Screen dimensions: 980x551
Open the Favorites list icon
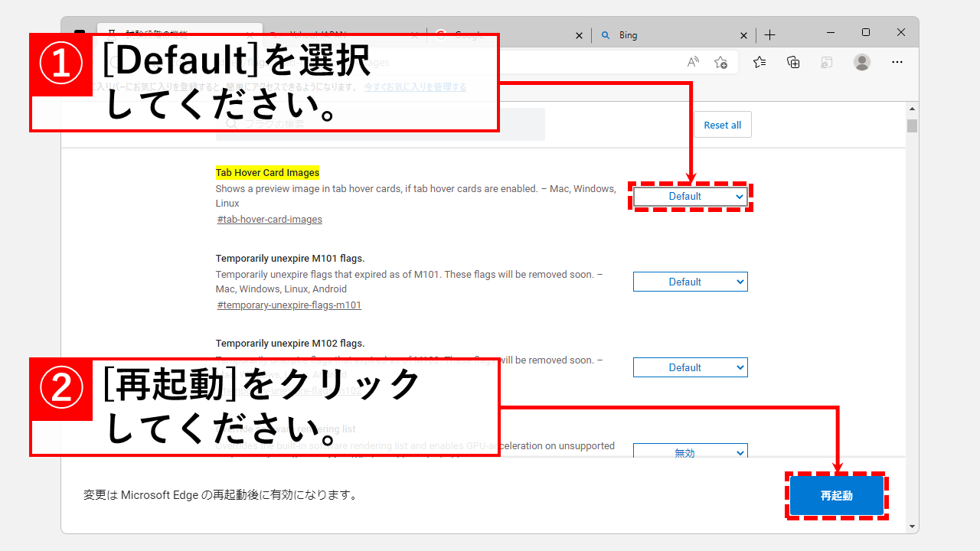click(x=759, y=62)
